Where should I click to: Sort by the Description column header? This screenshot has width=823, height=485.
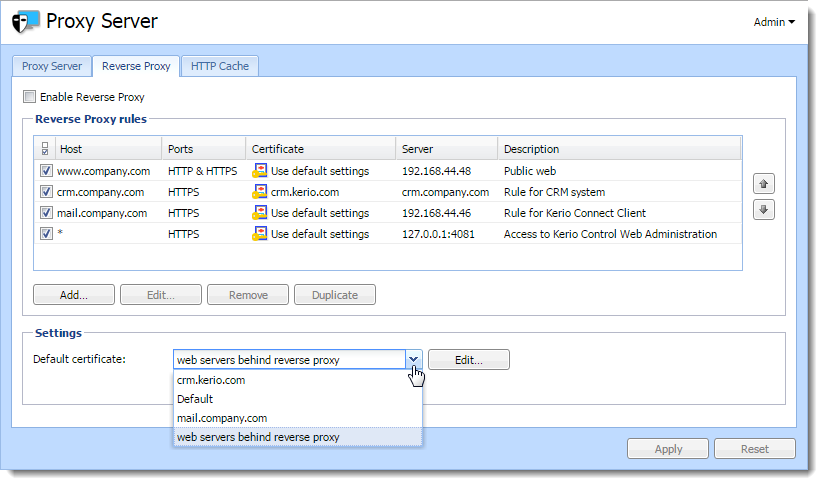pyautogui.click(x=619, y=149)
